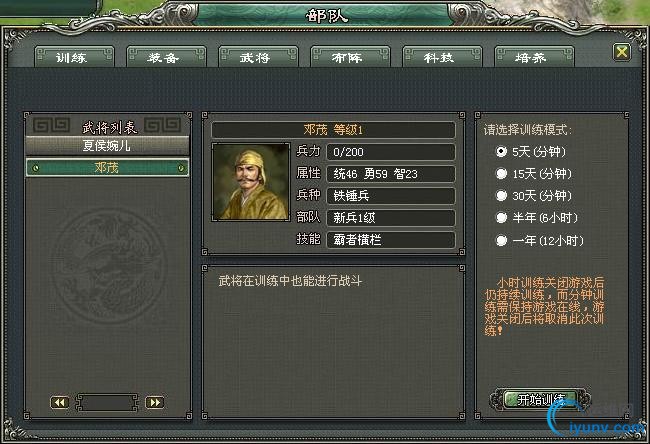Image resolution: width=650 pixels, height=444 pixels.
Task: Open the 武将 tab
Action: click(x=258, y=57)
